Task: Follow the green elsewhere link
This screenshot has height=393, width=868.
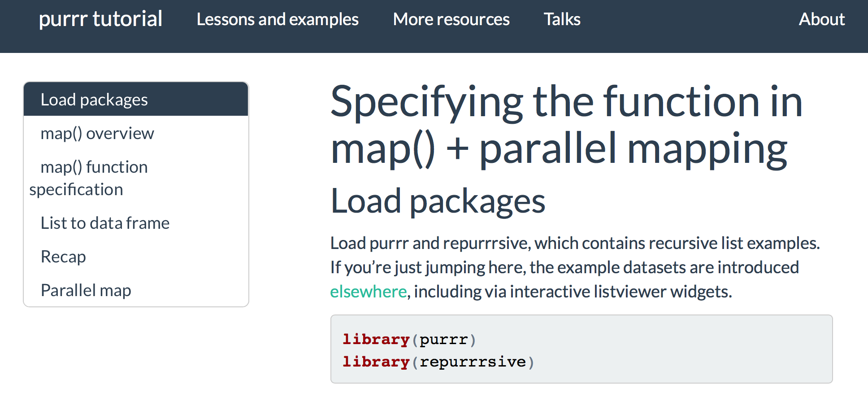Action: (368, 292)
